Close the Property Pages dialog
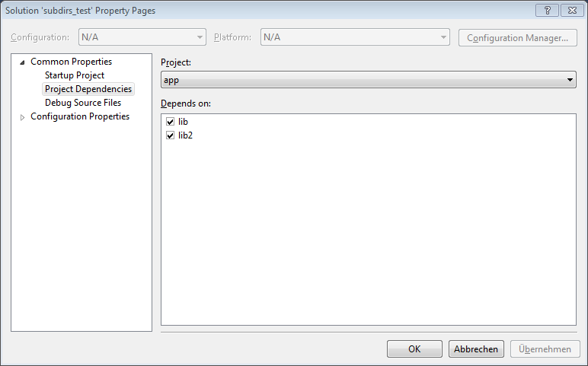This screenshot has height=366, width=588. pyautogui.click(x=570, y=10)
